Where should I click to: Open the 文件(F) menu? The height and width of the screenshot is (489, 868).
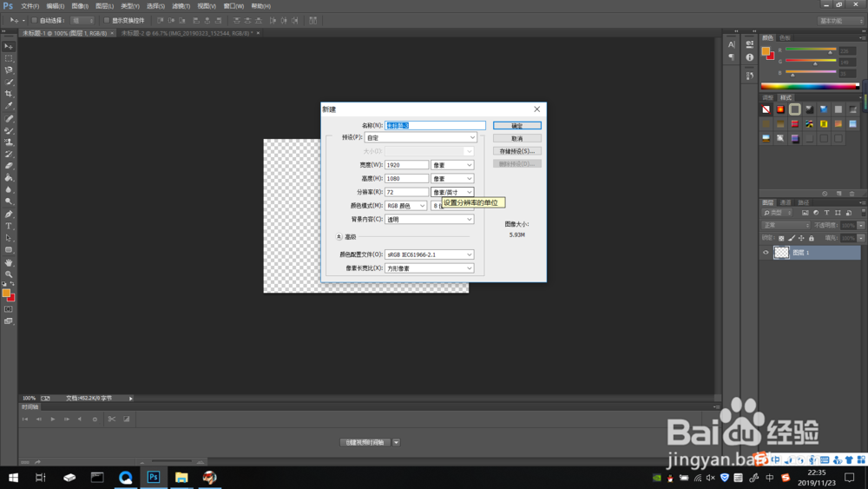click(x=30, y=6)
